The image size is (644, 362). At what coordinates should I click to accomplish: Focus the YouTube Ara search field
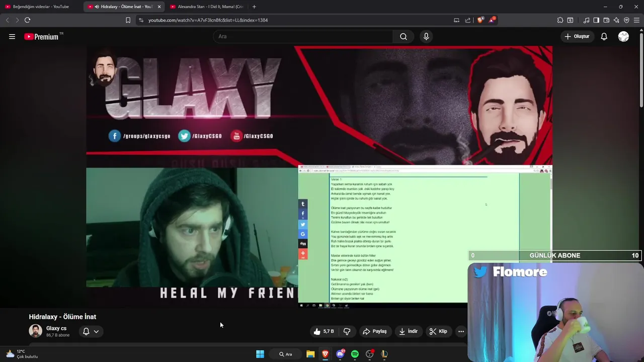coord(303,37)
